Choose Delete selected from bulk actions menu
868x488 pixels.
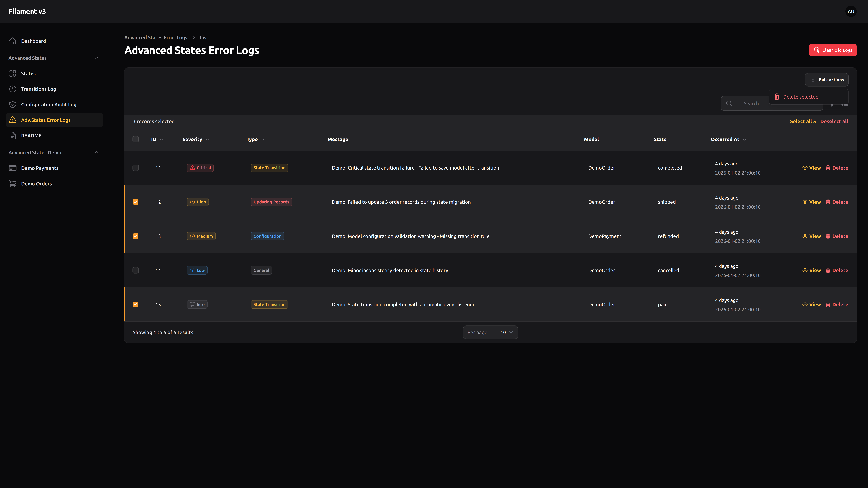coord(801,97)
